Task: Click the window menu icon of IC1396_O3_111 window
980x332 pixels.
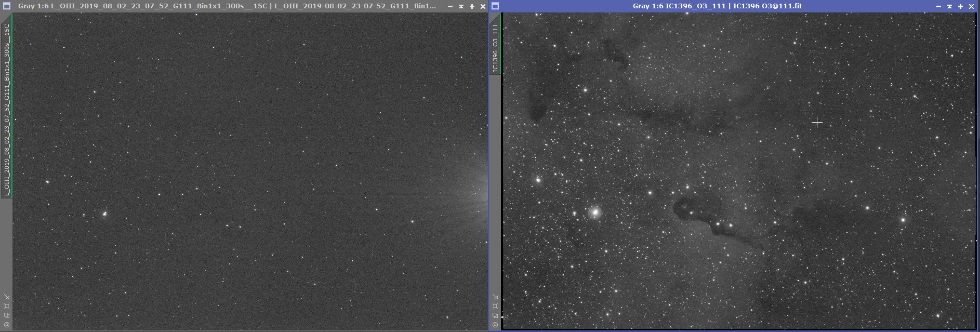Action: 495,6
